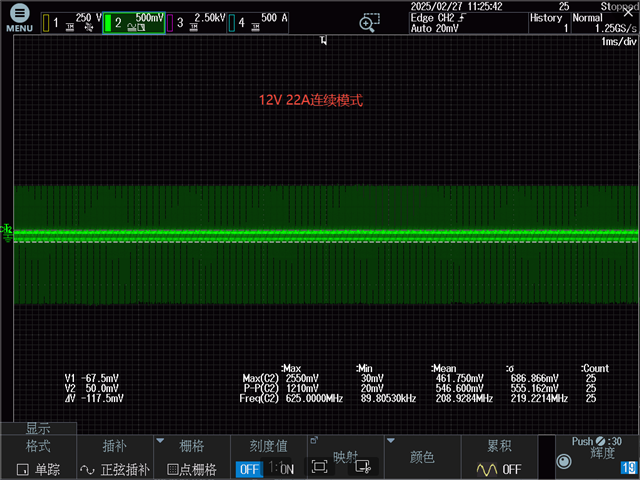Open the 插补 sine interpolation setting
The height and width of the screenshot is (480, 640).
[x=115, y=457]
